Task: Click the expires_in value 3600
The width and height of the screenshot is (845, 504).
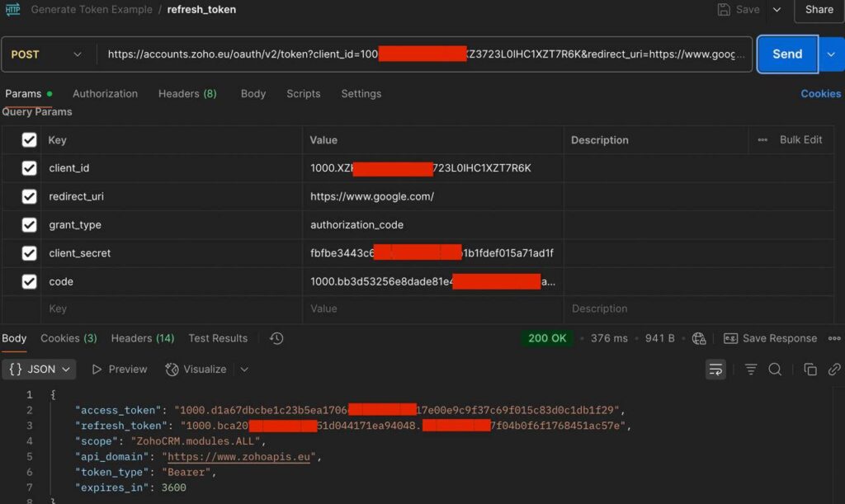Action: point(173,488)
